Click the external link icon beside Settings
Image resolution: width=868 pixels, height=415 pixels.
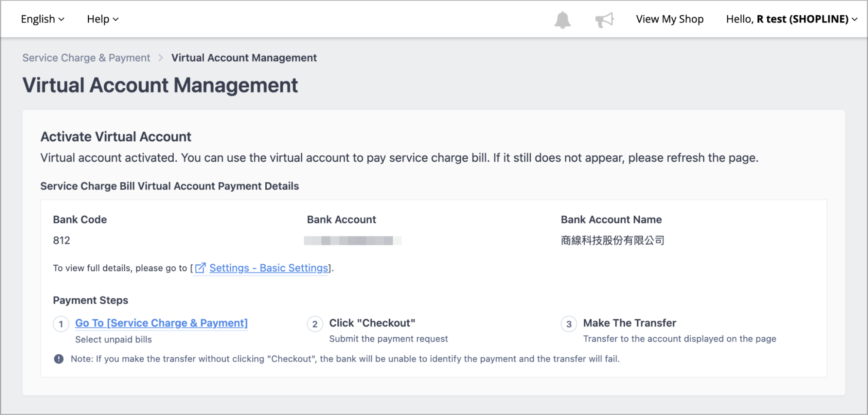tap(200, 268)
